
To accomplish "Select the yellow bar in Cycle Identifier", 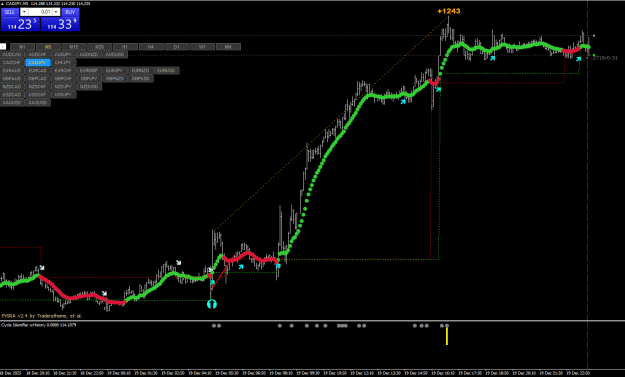I will pyautogui.click(x=447, y=336).
